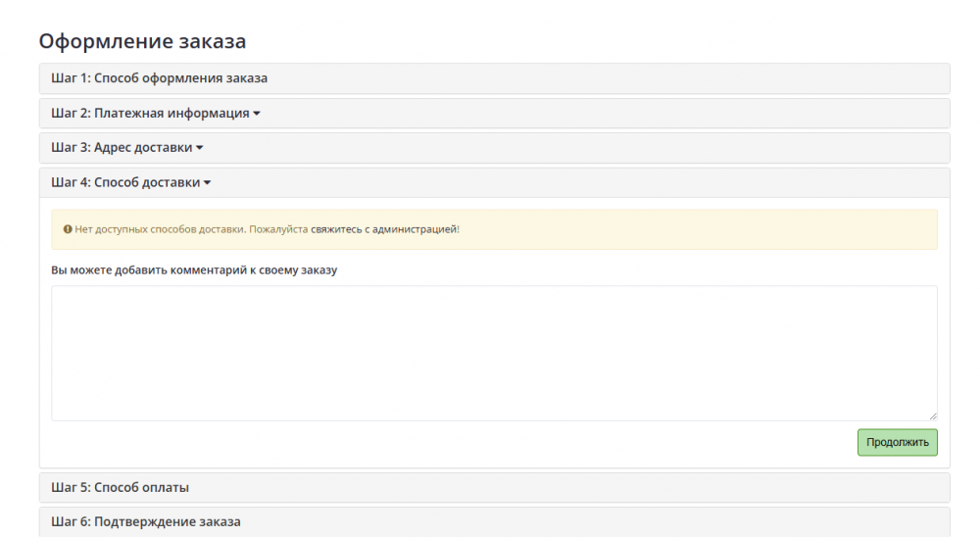Focus the order comment text area

(x=494, y=353)
